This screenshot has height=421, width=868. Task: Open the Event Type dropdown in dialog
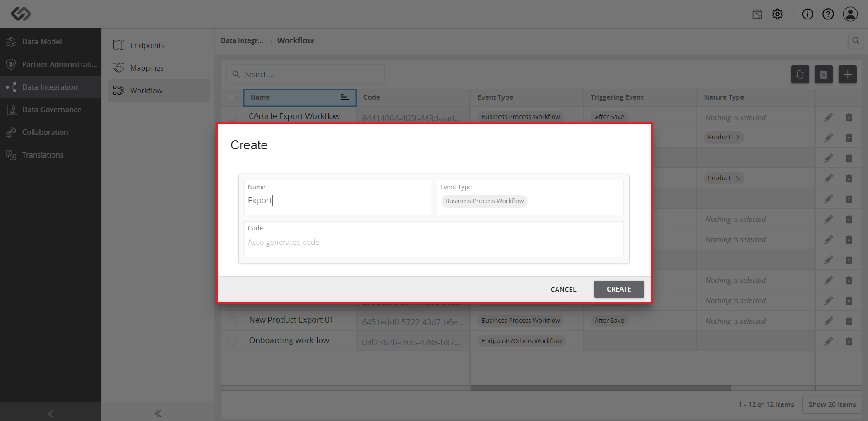coord(530,197)
